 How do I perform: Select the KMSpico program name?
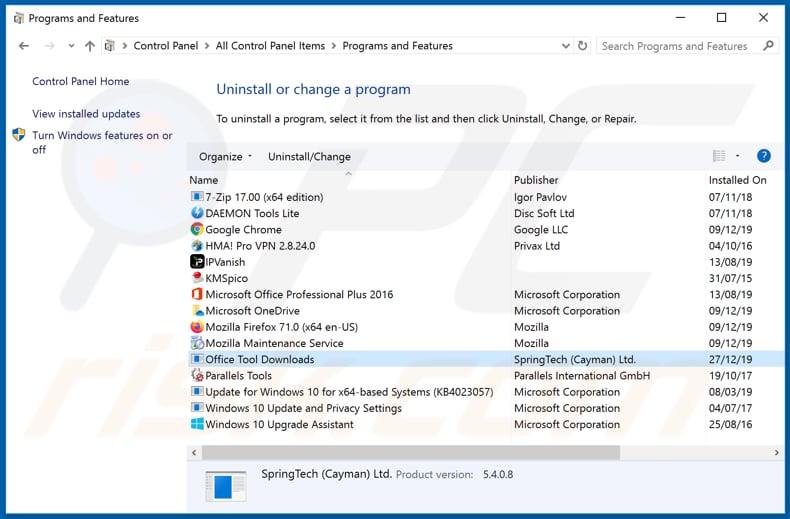pyautogui.click(x=227, y=278)
